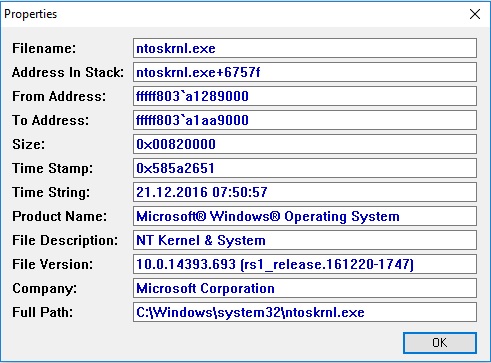Click the File Version field

click(x=305, y=264)
